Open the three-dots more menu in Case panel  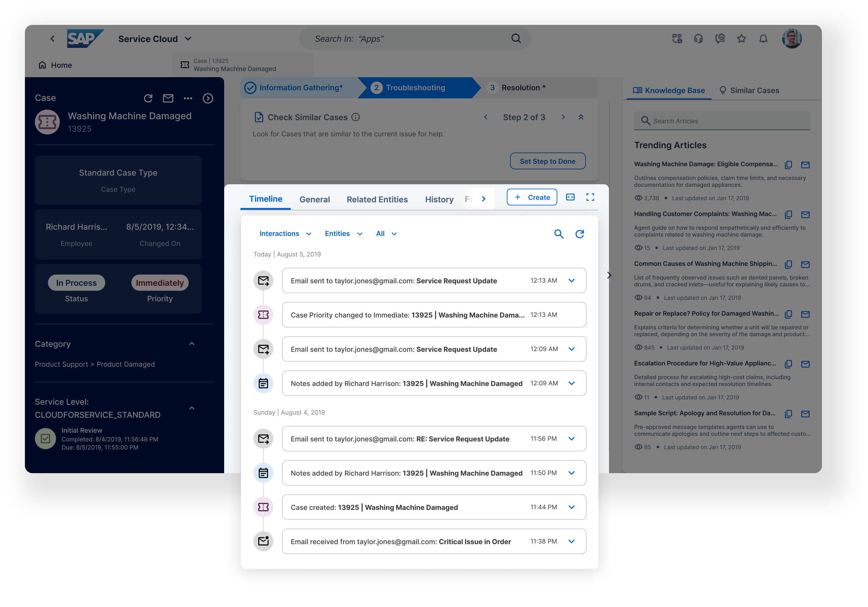188,98
